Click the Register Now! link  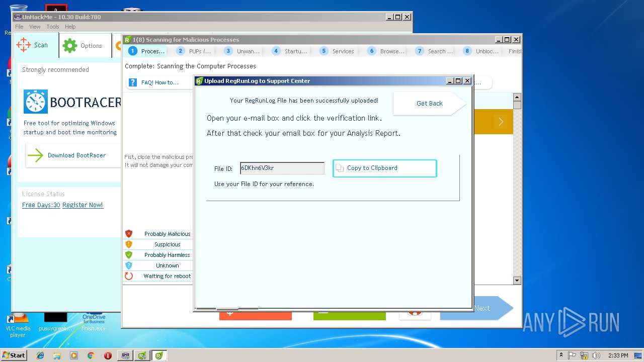(x=83, y=205)
